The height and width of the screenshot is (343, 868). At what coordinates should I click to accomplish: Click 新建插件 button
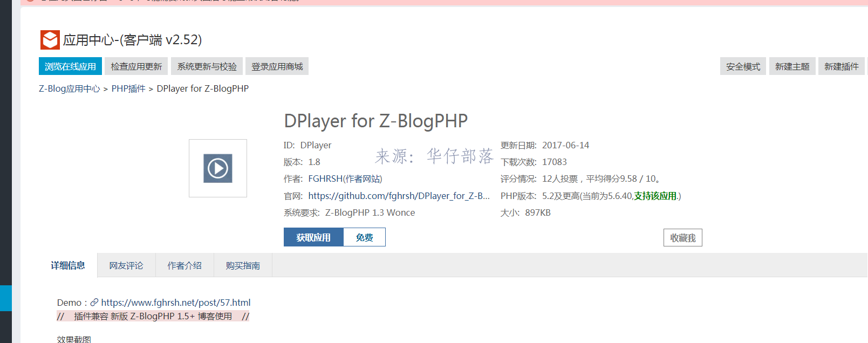pyautogui.click(x=841, y=66)
